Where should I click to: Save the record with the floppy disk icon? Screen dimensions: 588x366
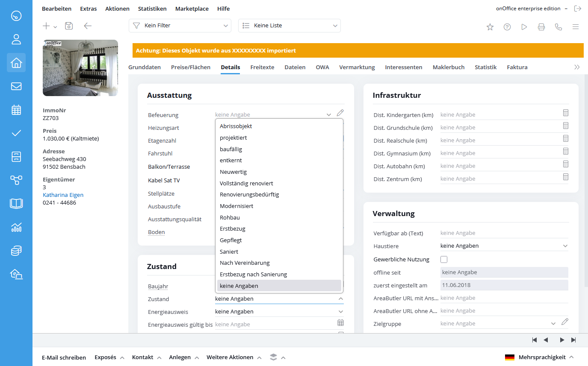(69, 26)
